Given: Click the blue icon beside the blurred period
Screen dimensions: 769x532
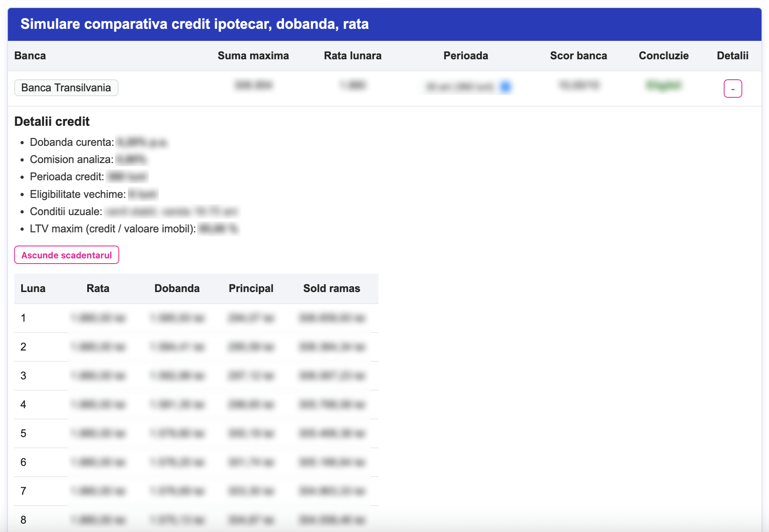Looking at the screenshot, I should pyautogui.click(x=505, y=87).
